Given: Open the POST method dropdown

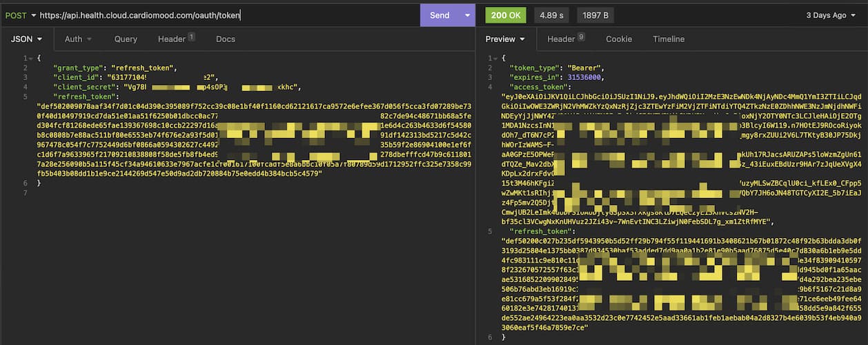Looking at the screenshot, I should 20,15.
